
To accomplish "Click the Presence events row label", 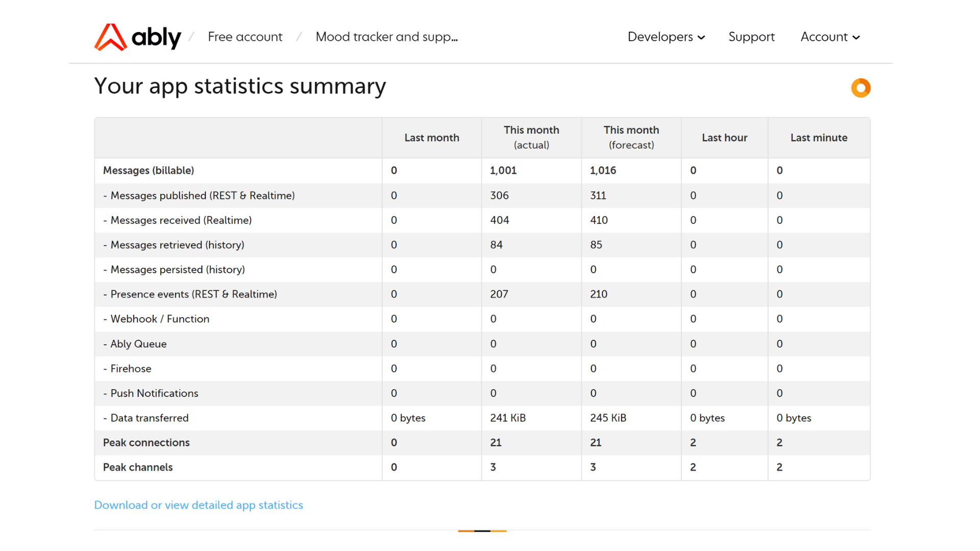I will tap(193, 294).
